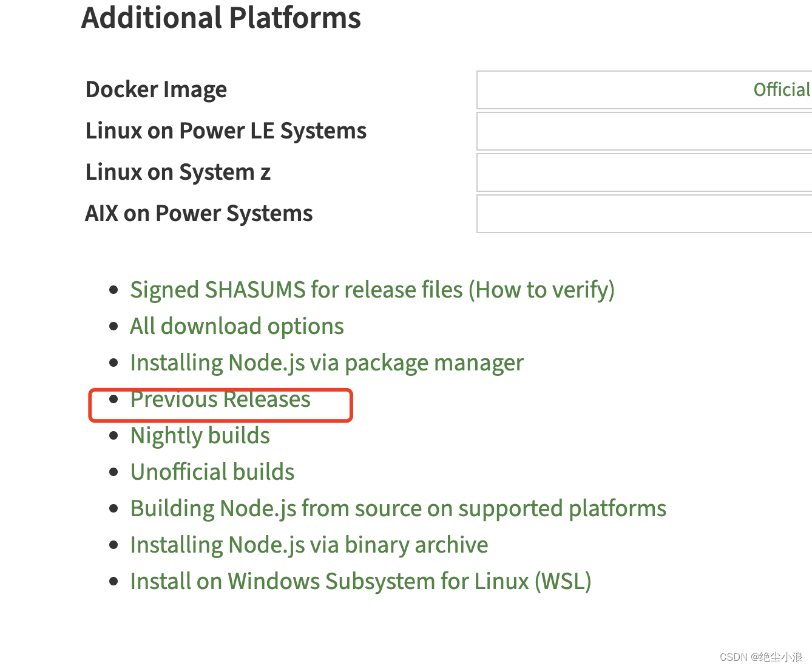
Task: Select the Linux on System z label
Action: click(x=178, y=172)
